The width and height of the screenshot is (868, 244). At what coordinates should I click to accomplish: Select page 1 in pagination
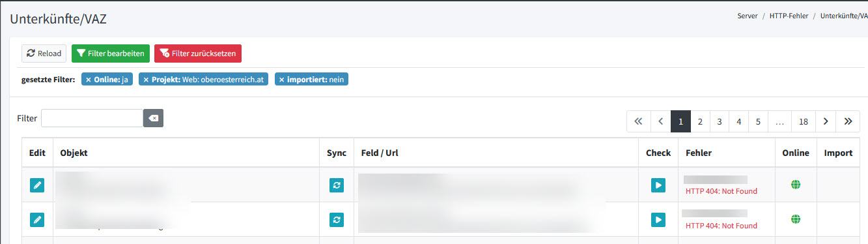pyautogui.click(x=680, y=121)
